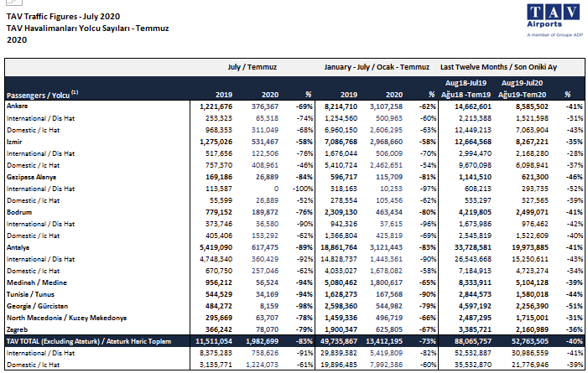Viewport: 588px width, 373px height.
Task: Click Tunisia July 2019 value 544,529
Action: point(219,294)
